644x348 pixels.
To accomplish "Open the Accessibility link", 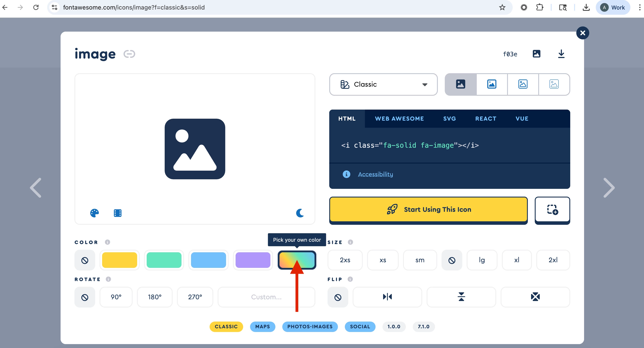I will click(x=375, y=174).
